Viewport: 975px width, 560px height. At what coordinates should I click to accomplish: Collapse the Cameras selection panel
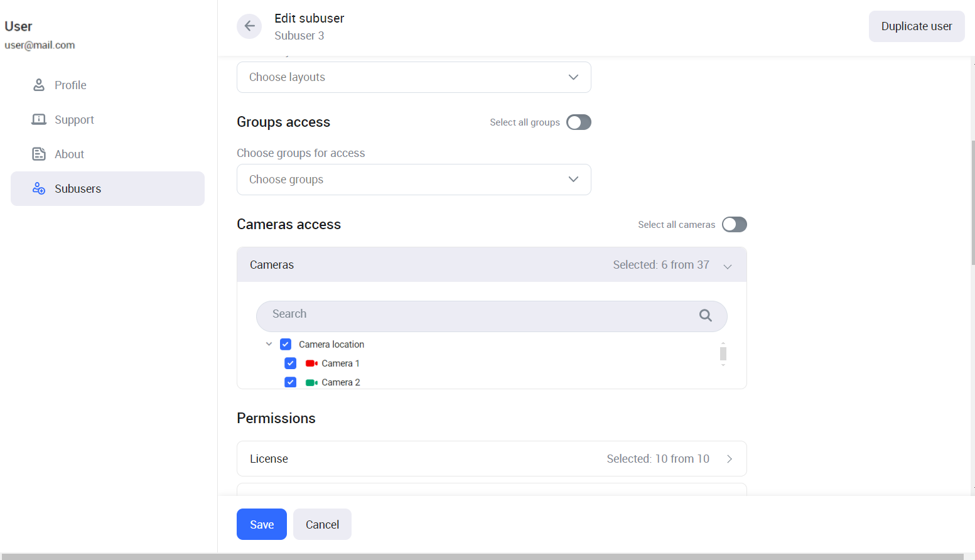pos(728,266)
